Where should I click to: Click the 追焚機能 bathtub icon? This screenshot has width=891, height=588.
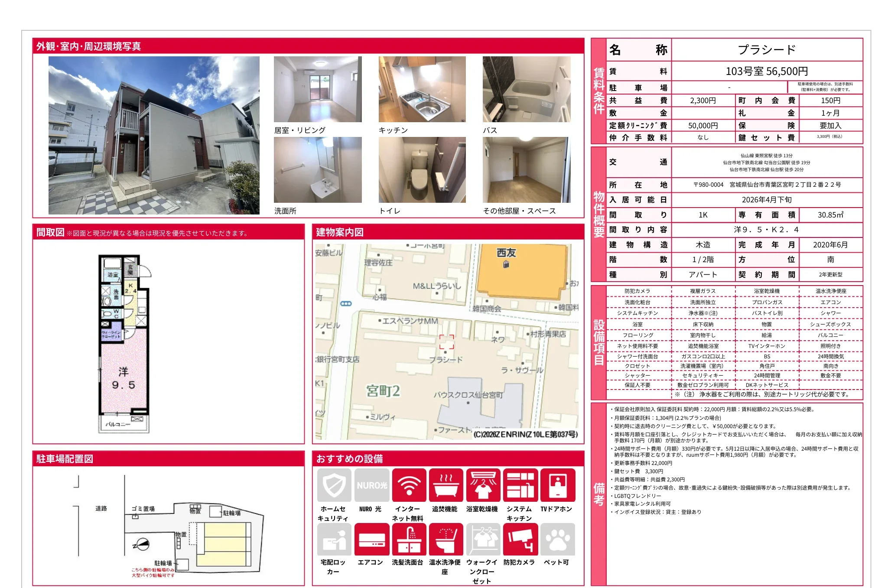pos(446,485)
